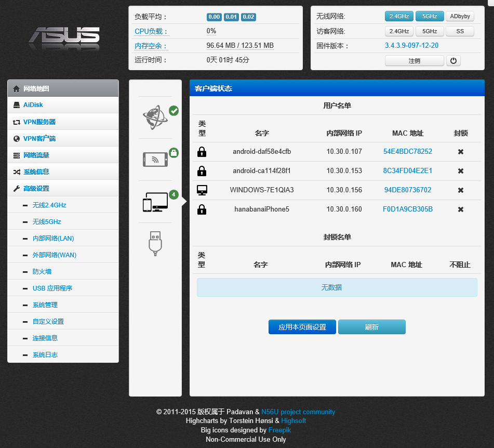Open 网络流量 menu item
This screenshot has width=494, height=448.
tap(63, 155)
